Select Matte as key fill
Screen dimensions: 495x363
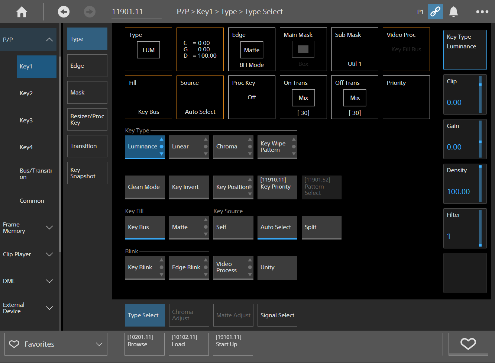point(189,228)
